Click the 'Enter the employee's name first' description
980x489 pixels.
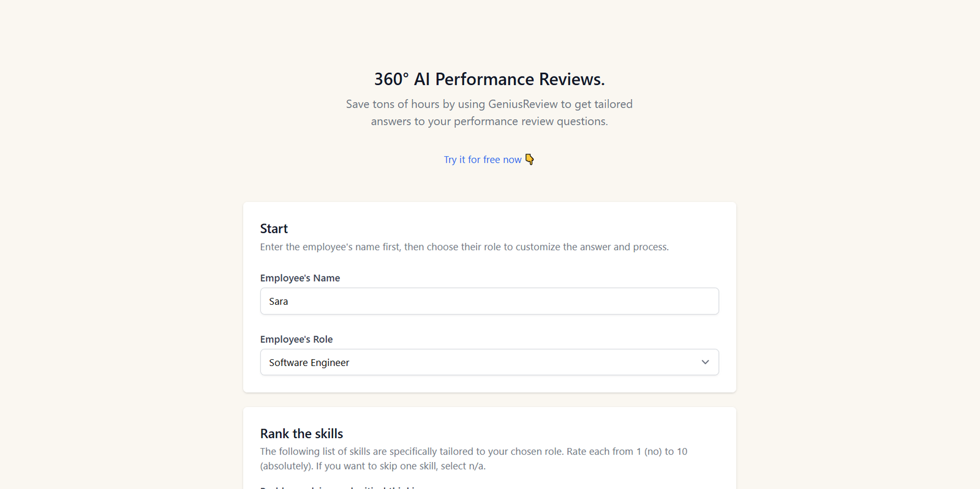(464, 247)
